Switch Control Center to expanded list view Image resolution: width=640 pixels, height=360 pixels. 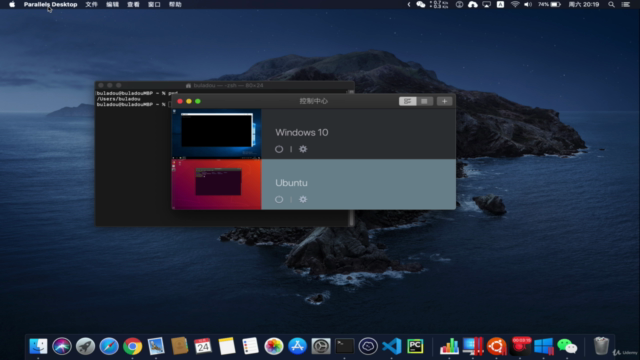[407, 101]
